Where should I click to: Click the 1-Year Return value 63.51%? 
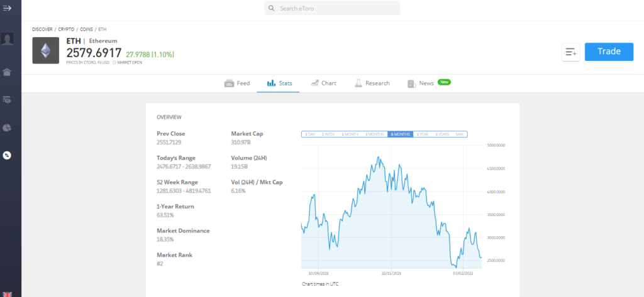click(165, 215)
